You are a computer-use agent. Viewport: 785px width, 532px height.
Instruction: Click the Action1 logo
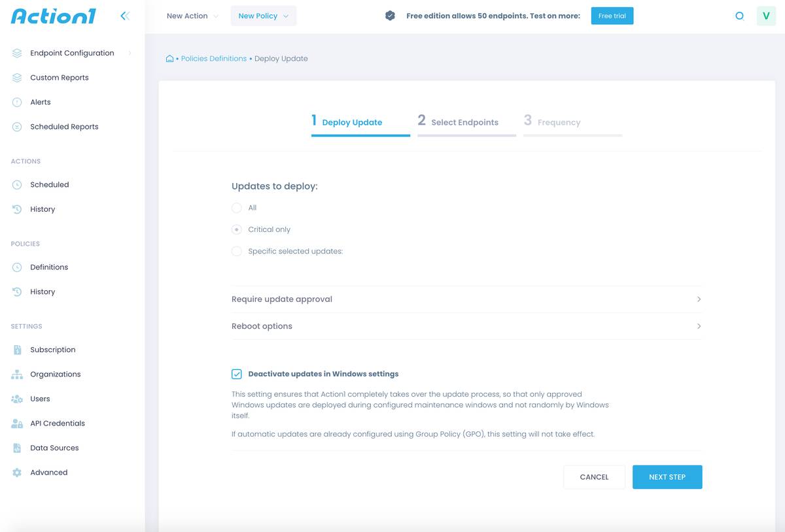53,16
